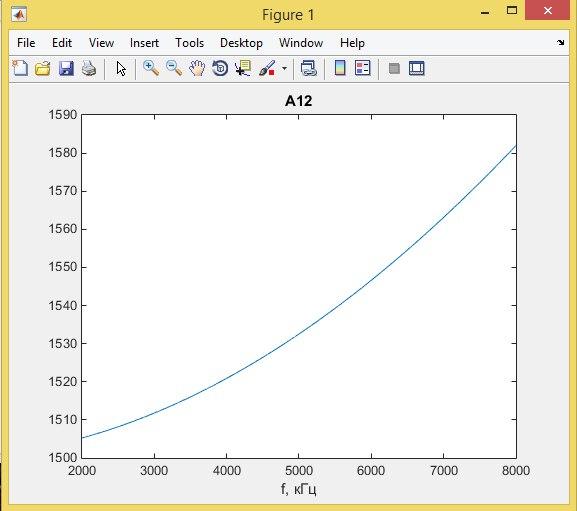Screen dimensions: 577x511
Task: Open the Edit menu
Action: pos(62,43)
